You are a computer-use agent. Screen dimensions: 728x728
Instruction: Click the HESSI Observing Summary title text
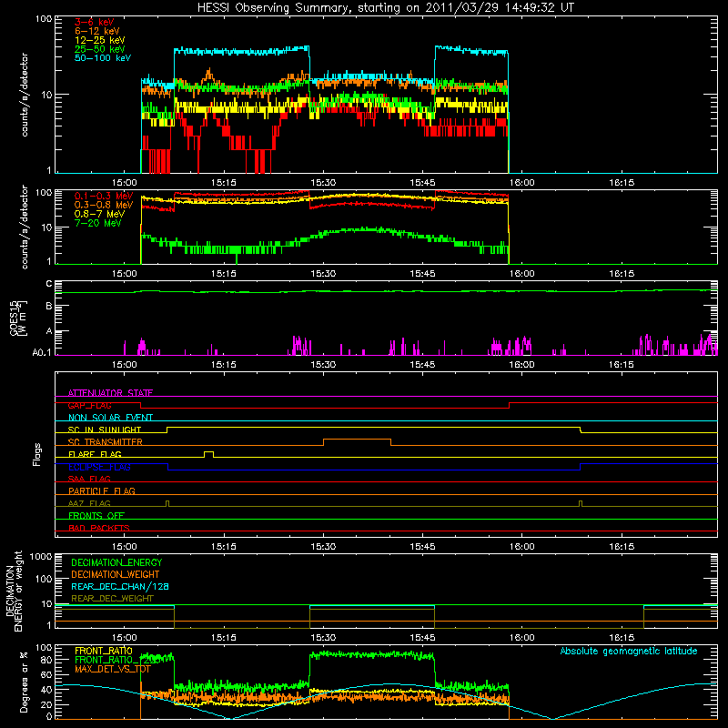point(385,8)
